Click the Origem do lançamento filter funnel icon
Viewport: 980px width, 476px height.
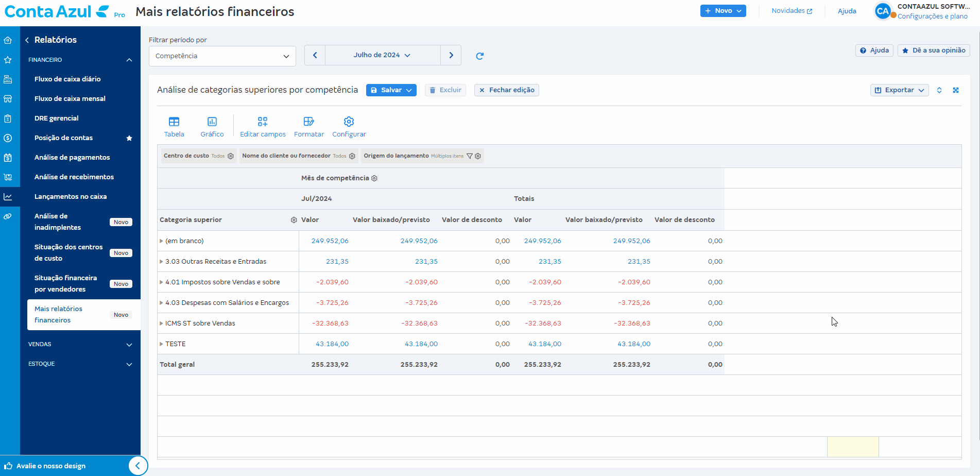[470, 156]
